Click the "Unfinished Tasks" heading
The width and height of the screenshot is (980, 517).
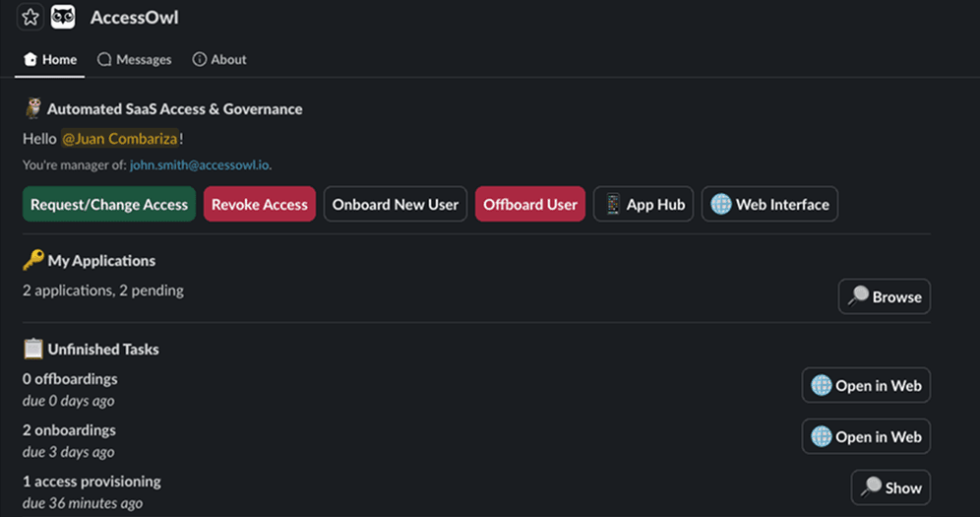pos(103,350)
